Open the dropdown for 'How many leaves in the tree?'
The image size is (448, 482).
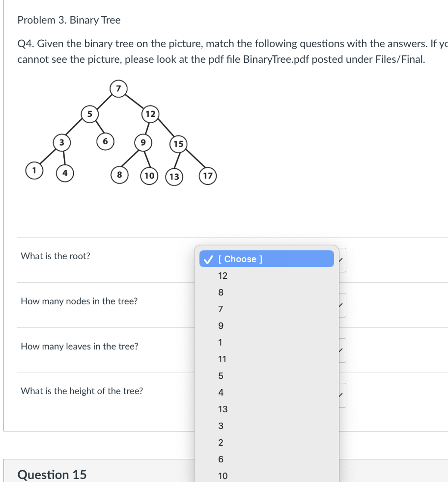pos(342,350)
